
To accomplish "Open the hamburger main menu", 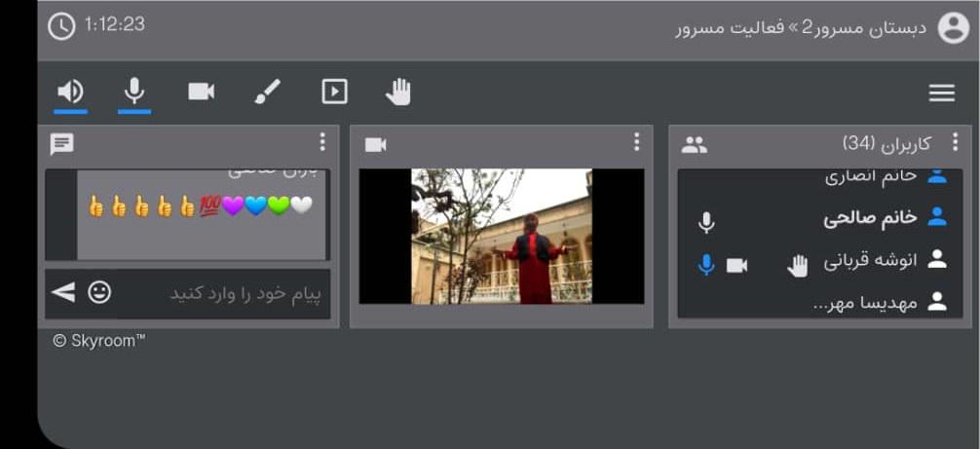I will (x=941, y=94).
